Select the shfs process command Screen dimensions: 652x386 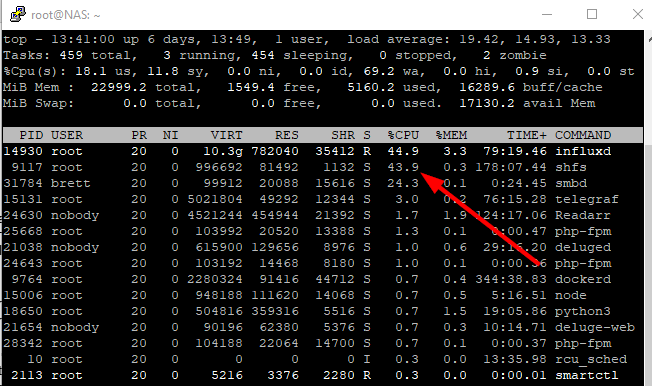(x=571, y=167)
